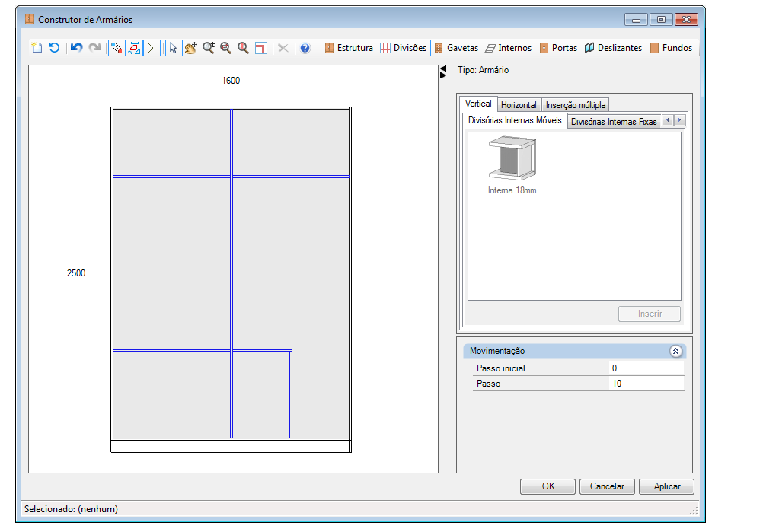Viewport: 763px width, 532px height.
Task: Toggle the dimensions display button in toolbar
Action: point(134,48)
